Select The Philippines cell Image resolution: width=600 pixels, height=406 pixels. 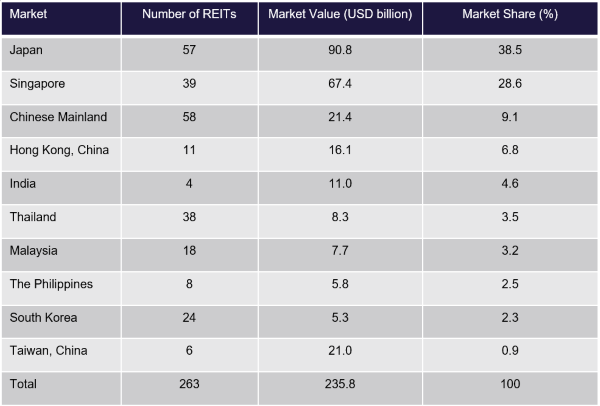49,284
